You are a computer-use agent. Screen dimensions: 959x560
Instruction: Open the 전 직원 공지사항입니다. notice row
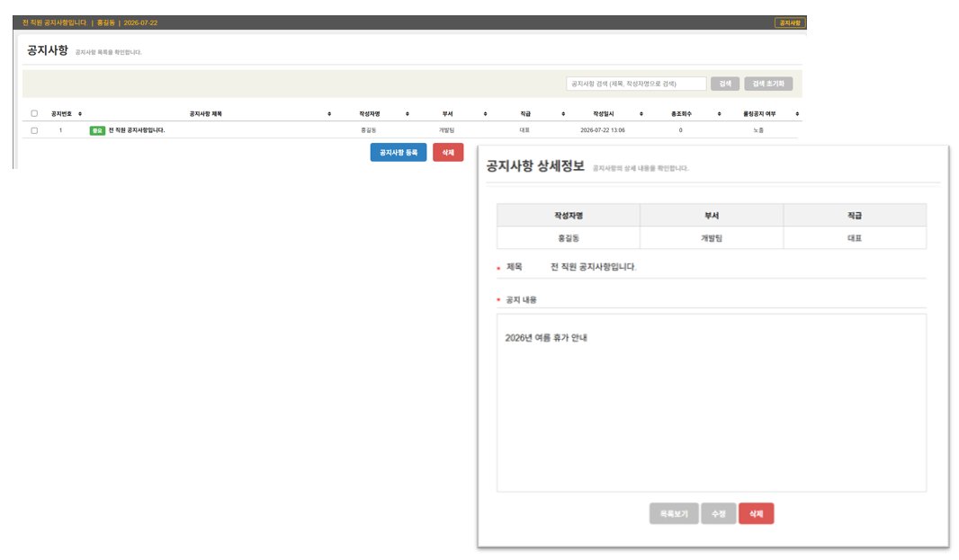point(137,130)
